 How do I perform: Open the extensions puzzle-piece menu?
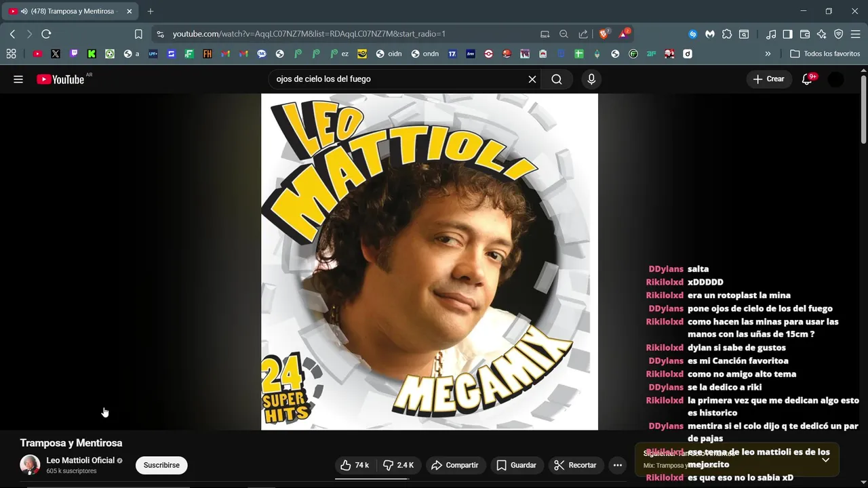pos(727,34)
